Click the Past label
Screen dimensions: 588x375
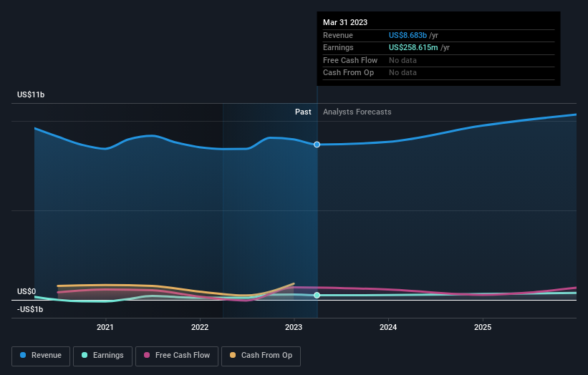303,112
